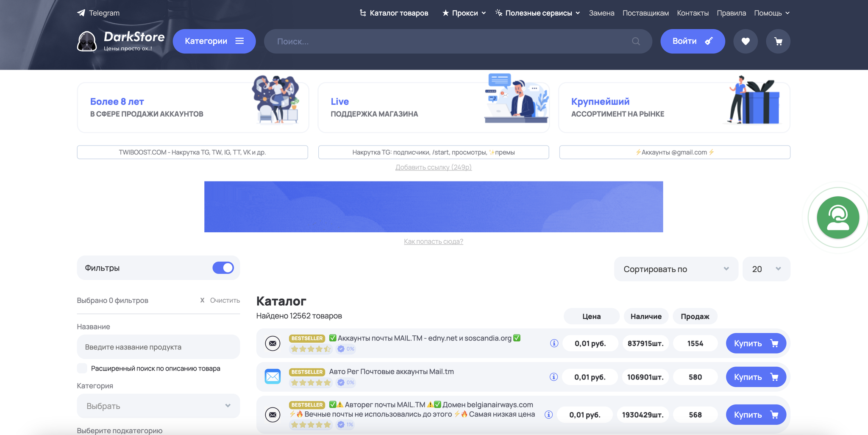Click Купить for belgianairways.com product
Screen dimensions: 868x435
756,415
